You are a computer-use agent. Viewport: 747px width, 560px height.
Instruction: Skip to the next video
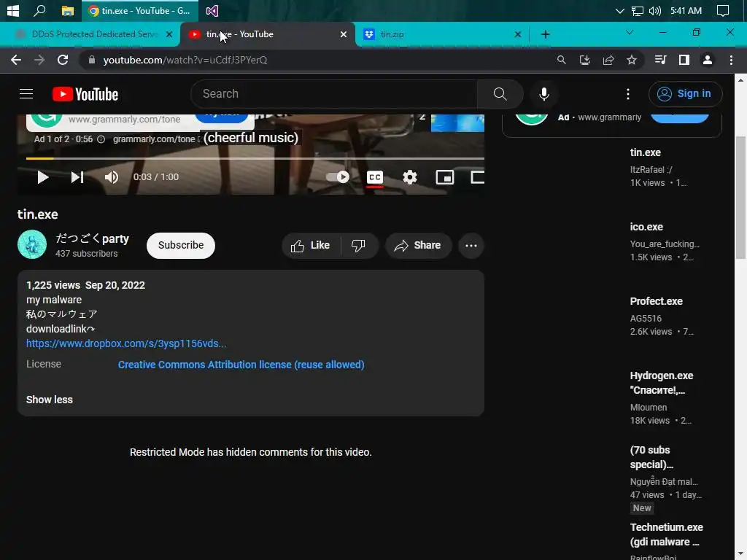click(77, 177)
